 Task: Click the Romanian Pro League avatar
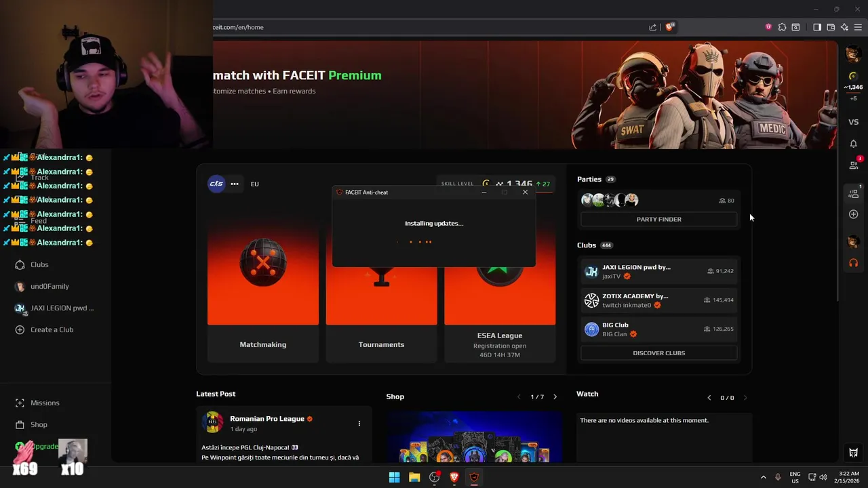(x=213, y=422)
